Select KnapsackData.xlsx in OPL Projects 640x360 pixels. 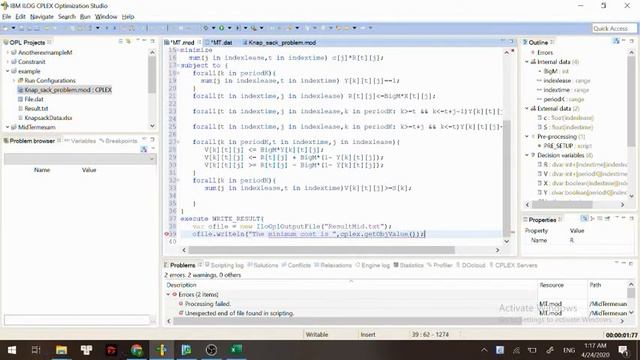pos(48,118)
